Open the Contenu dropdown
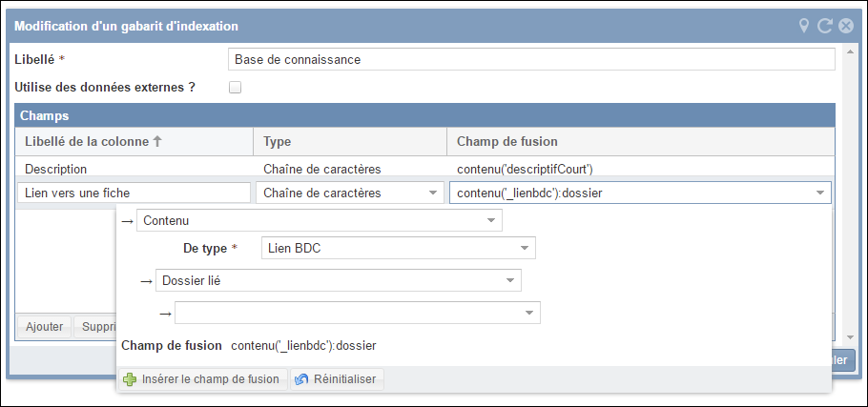This screenshot has height=407, width=868. point(491,221)
